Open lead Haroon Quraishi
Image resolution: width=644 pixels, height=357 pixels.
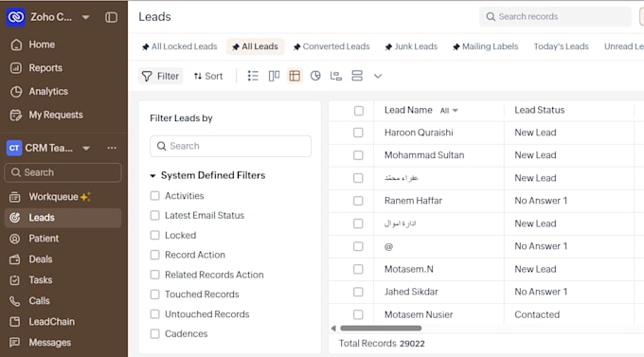419,133
